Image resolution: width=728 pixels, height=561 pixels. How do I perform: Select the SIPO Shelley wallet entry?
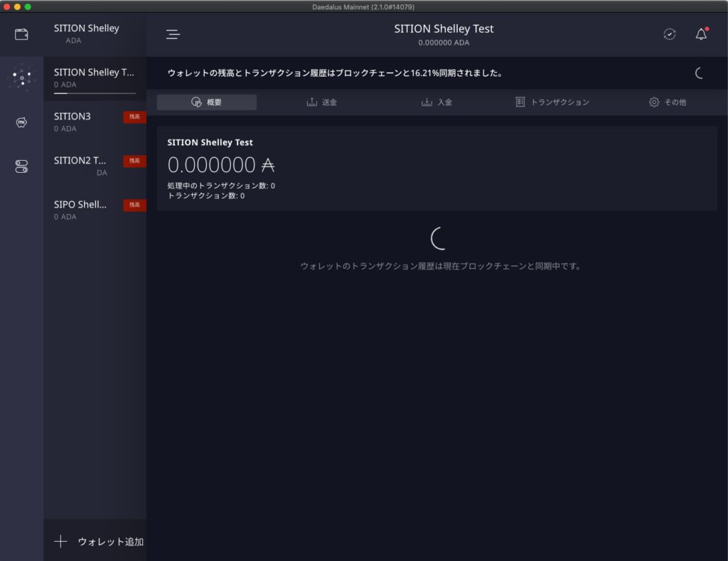pos(82,210)
